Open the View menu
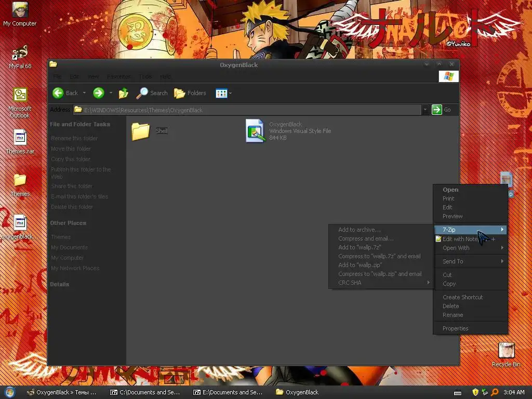Viewport: 532px width, 399px height. point(94,76)
